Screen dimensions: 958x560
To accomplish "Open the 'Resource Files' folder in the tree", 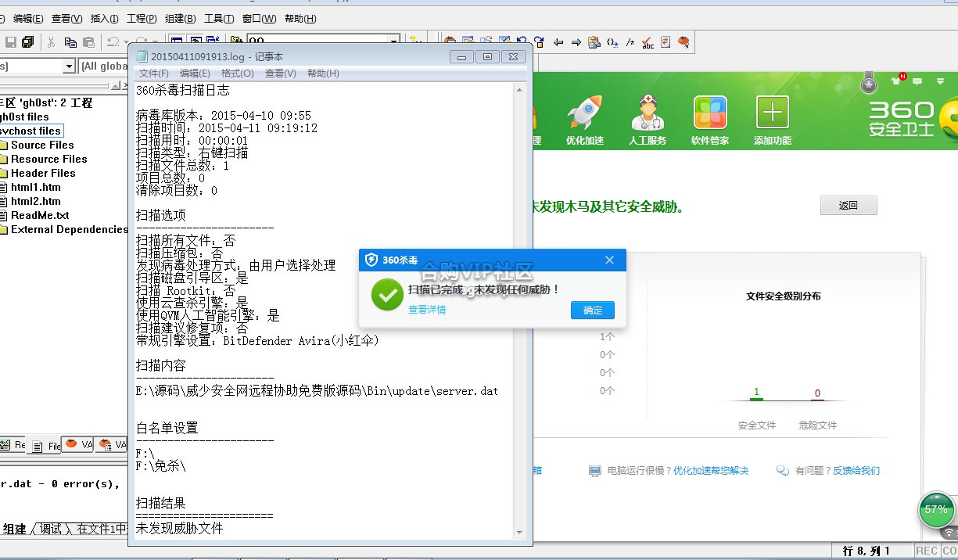I will [x=49, y=159].
